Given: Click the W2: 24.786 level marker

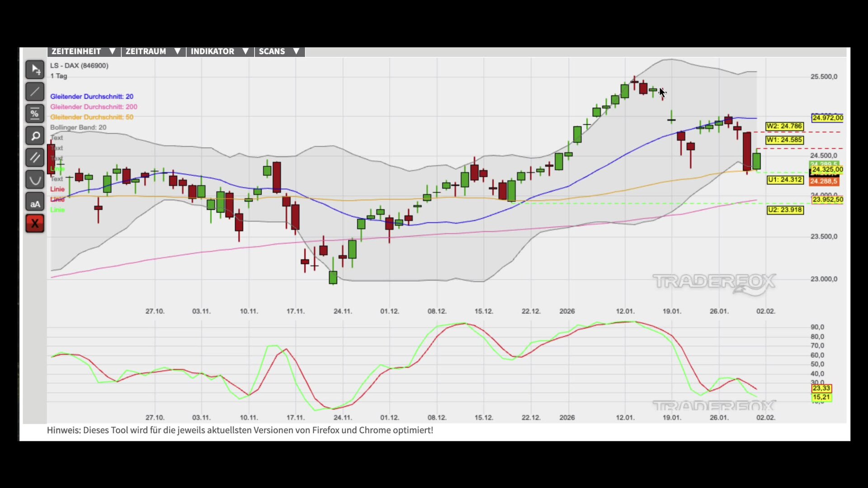Looking at the screenshot, I should [x=784, y=126].
